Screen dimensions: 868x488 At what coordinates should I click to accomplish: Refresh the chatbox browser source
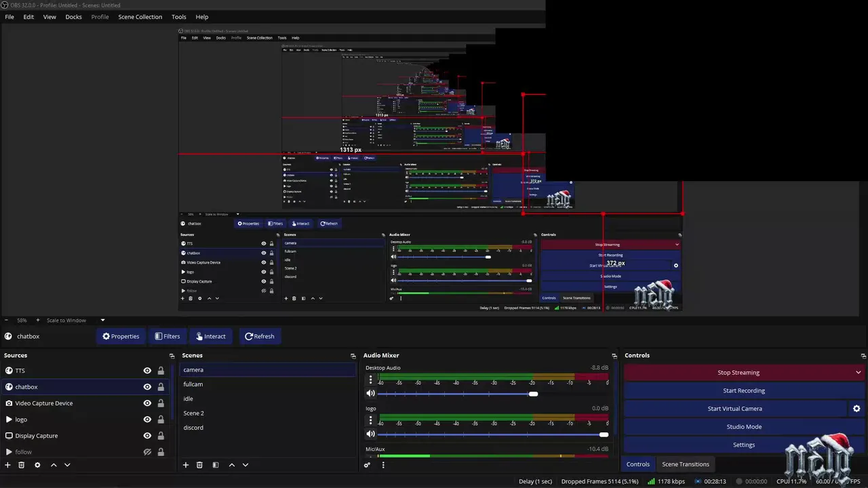[260, 336]
